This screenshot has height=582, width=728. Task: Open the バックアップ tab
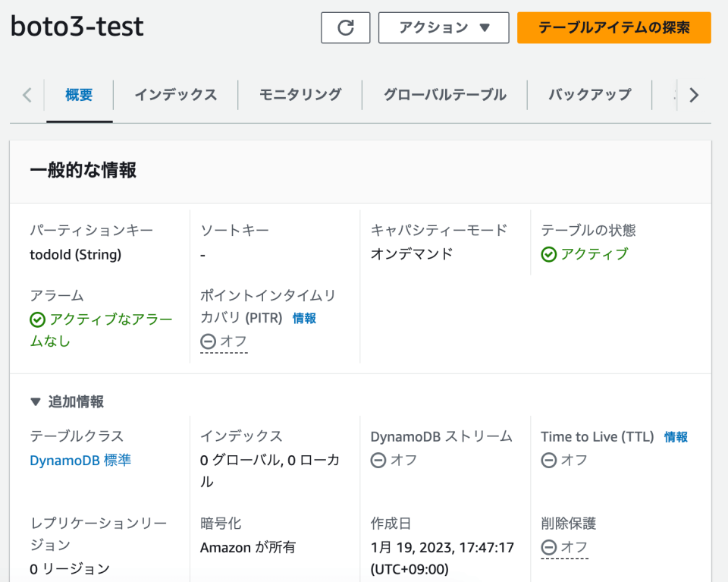click(x=589, y=94)
